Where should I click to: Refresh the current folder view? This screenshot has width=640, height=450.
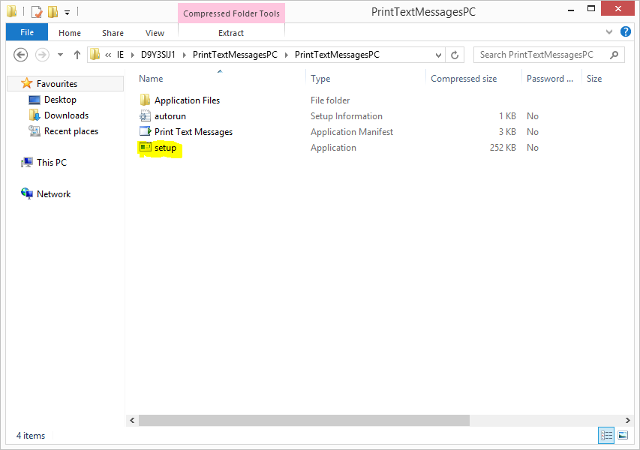(455, 55)
